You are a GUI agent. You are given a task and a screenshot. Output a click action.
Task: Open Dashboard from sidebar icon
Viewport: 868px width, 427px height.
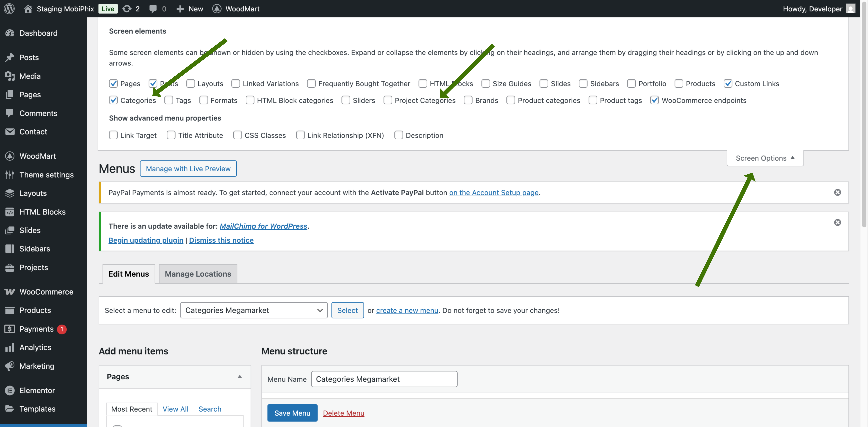pyautogui.click(x=10, y=33)
